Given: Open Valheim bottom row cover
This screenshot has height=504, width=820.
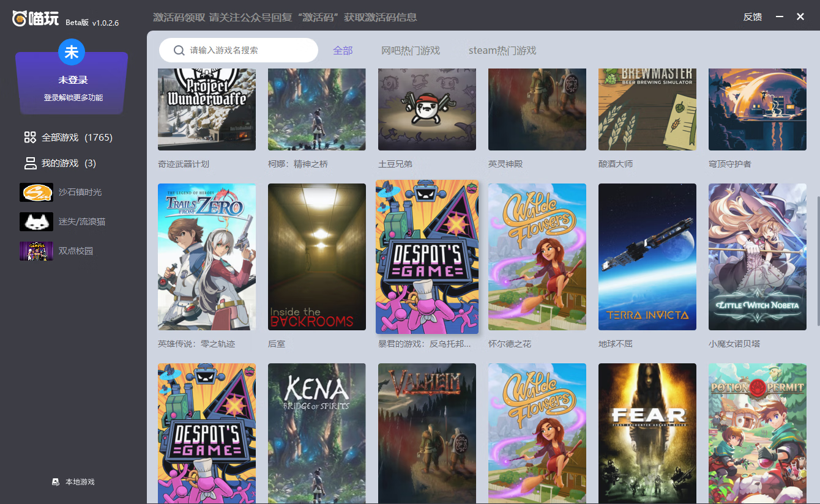Looking at the screenshot, I should pos(427,434).
